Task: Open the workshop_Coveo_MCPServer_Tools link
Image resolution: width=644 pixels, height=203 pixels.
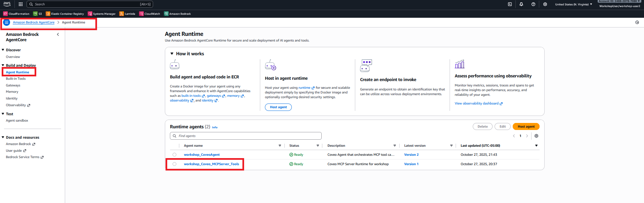Action: [212, 164]
